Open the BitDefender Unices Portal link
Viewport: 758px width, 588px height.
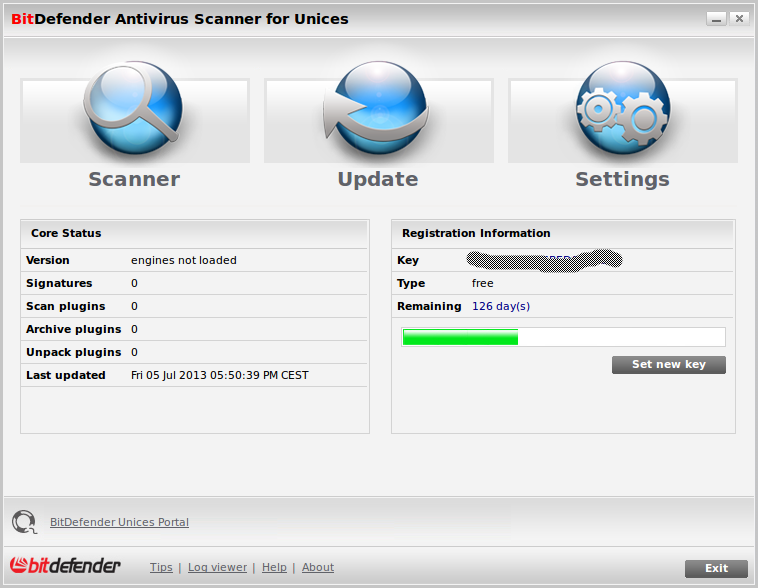119,522
